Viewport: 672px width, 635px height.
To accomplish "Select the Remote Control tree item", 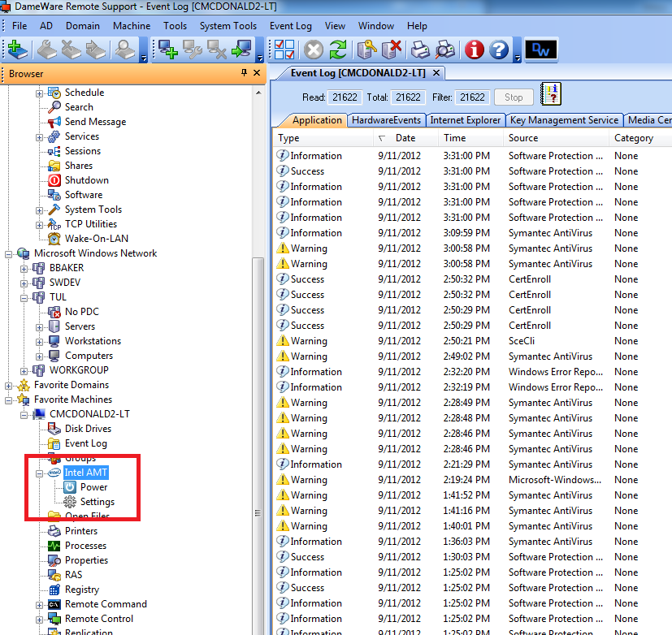I will click(x=99, y=619).
